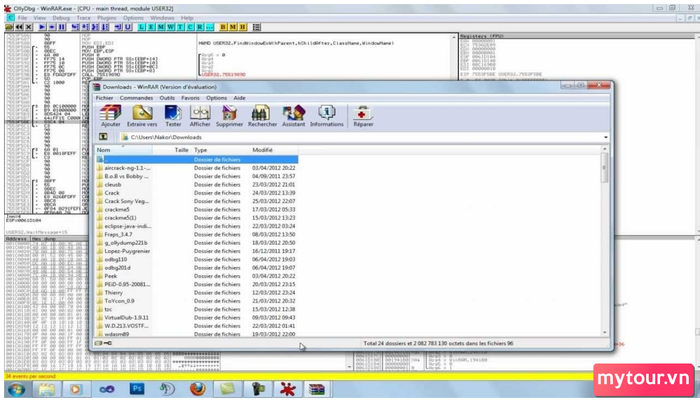Open Firefox from the taskbar
The image size is (700, 404).
tap(197, 389)
